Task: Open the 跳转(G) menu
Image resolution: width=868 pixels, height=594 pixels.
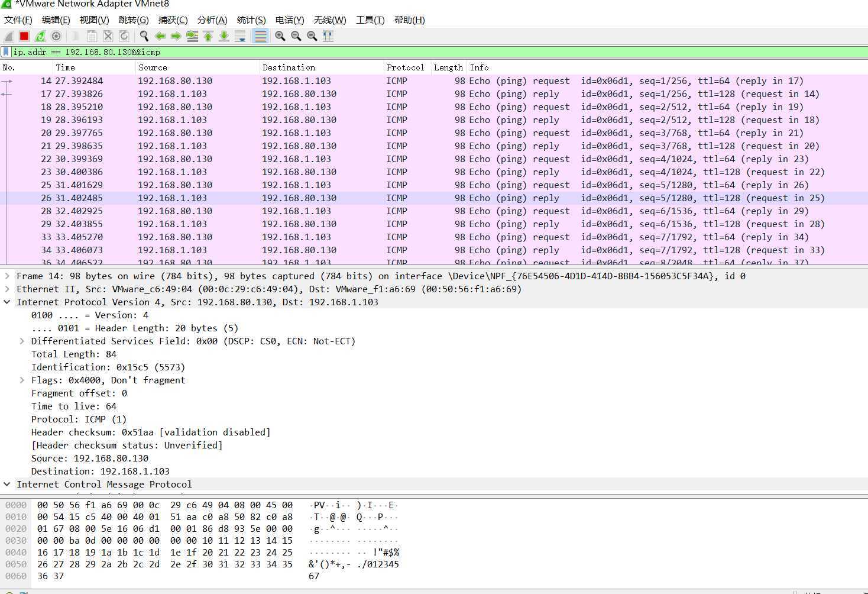Action: pyautogui.click(x=134, y=20)
